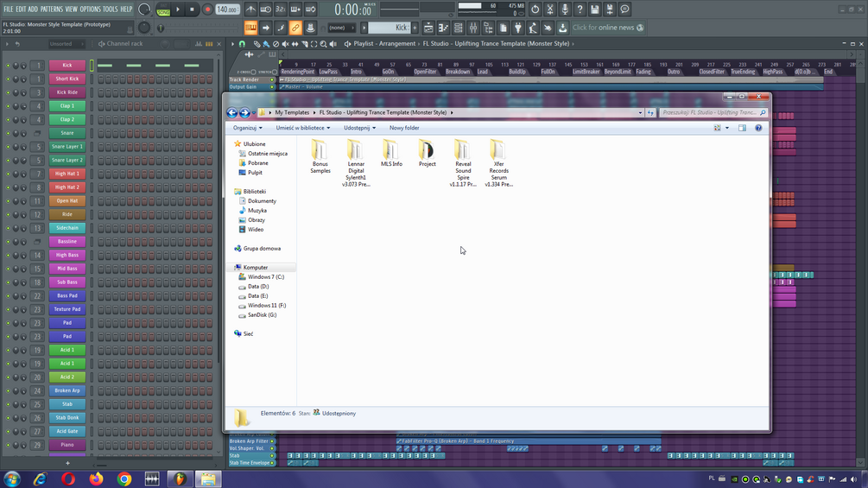868x488 pixels.
Task: Open the Mixer toolbar icon
Action: click(472, 28)
